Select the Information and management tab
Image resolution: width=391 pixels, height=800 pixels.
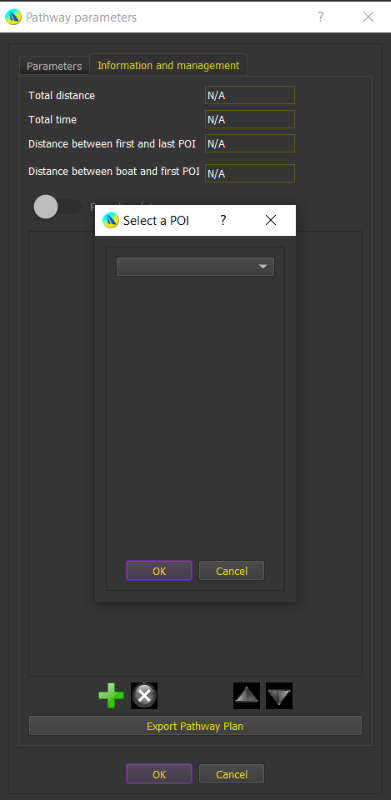(x=168, y=65)
